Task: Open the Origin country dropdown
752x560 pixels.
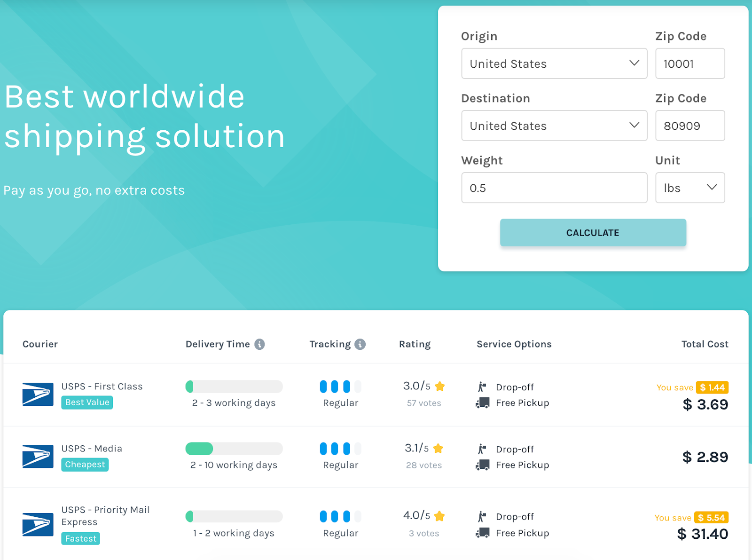Action: click(555, 63)
